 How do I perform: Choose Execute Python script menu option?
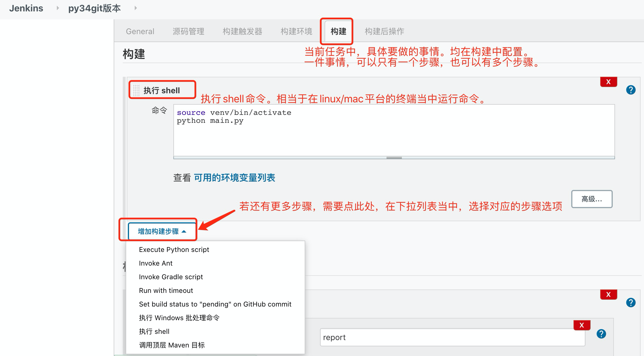[x=174, y=250]
